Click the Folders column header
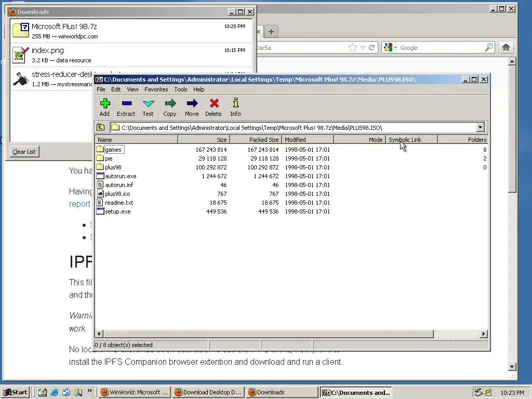The height and width of the screenshot is (399, 532). (x=463, y=139)
